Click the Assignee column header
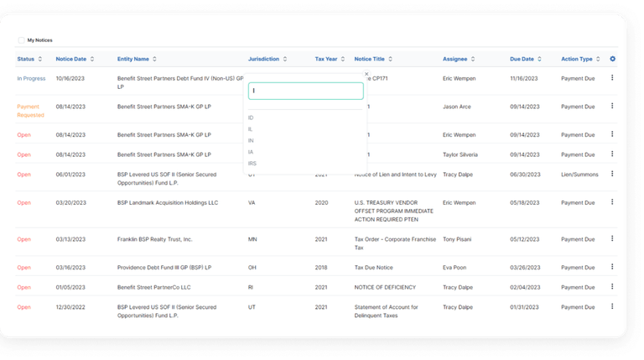 (x=454, y=60)
